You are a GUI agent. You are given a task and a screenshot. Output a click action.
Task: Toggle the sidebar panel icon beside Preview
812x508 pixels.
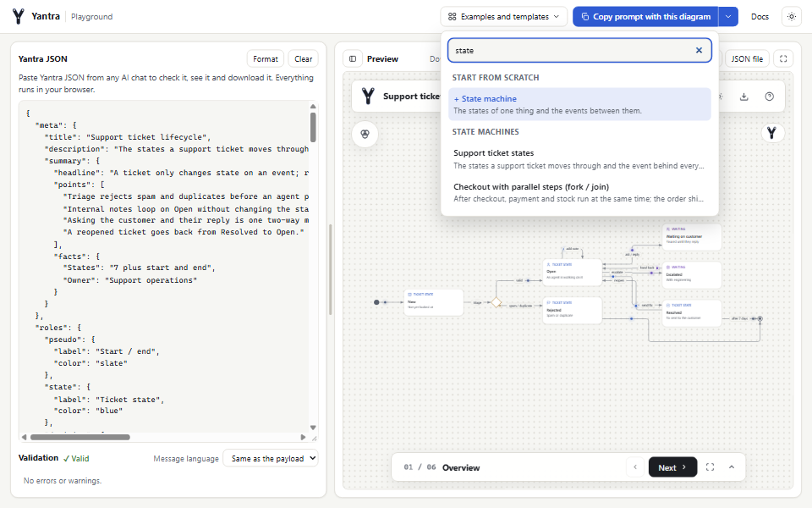tap(353, 59)
